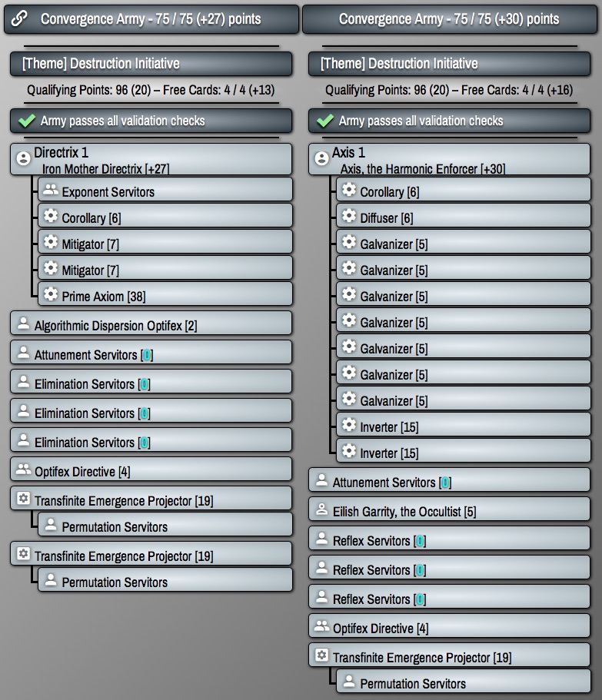Screen dimensions: 602x700
Task: Click the gear icon on left army Corollary [6]
Action: [x=51, y=216]
